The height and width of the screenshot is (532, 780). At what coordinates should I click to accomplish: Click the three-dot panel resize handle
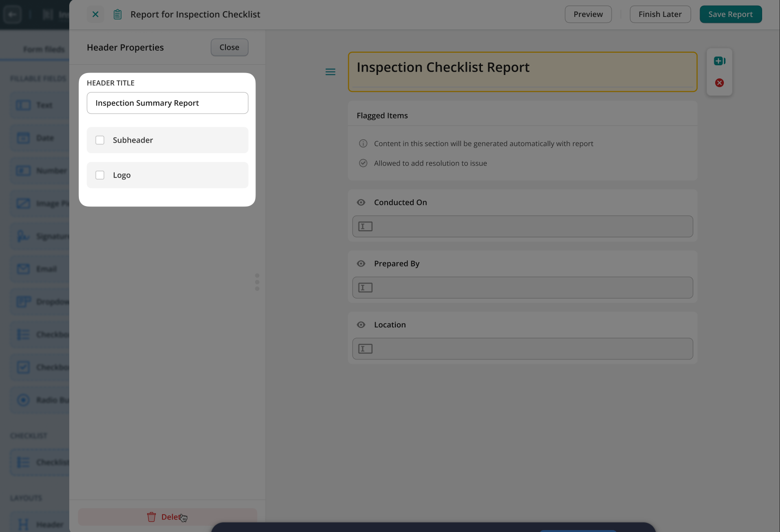click(257, 282)
